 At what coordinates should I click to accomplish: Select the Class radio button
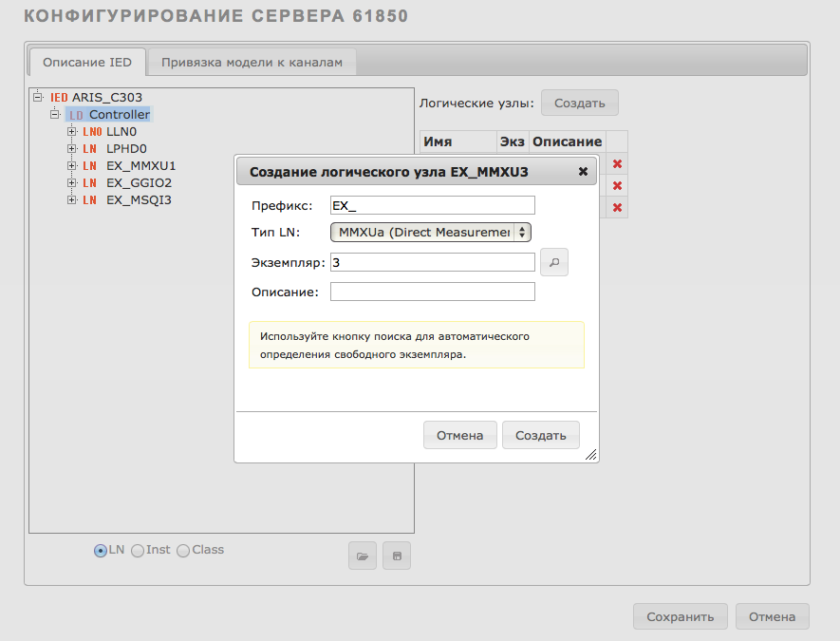[x=183, y=551]
